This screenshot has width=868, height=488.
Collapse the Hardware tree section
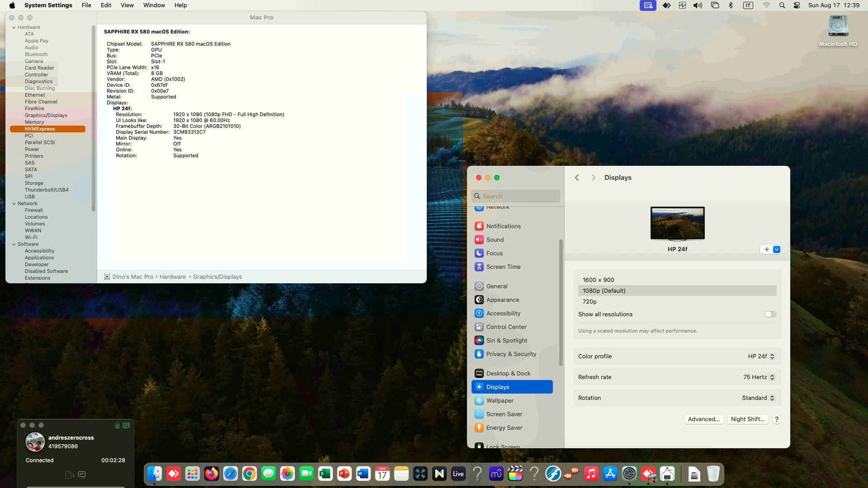(x=14, y=27)
